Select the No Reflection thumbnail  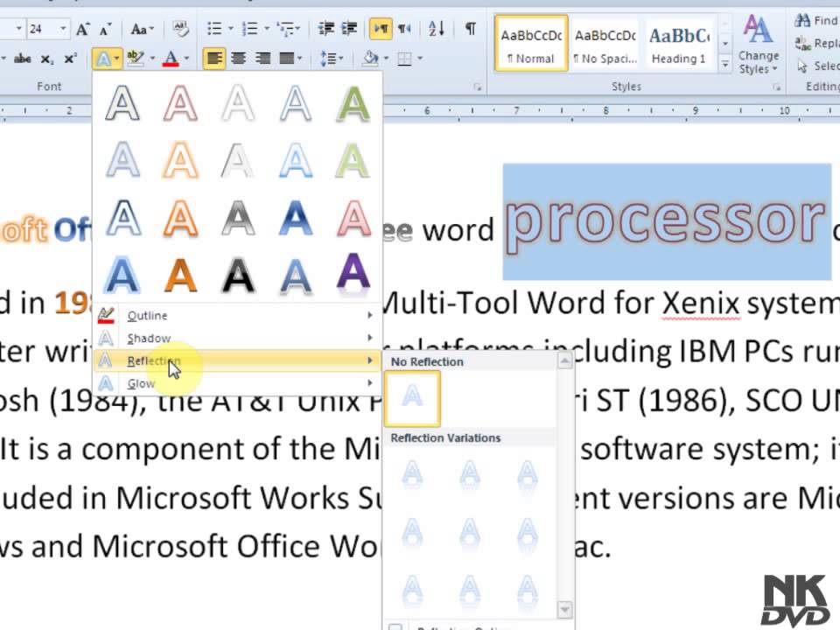pyautogui.click(x=412, y=398)
